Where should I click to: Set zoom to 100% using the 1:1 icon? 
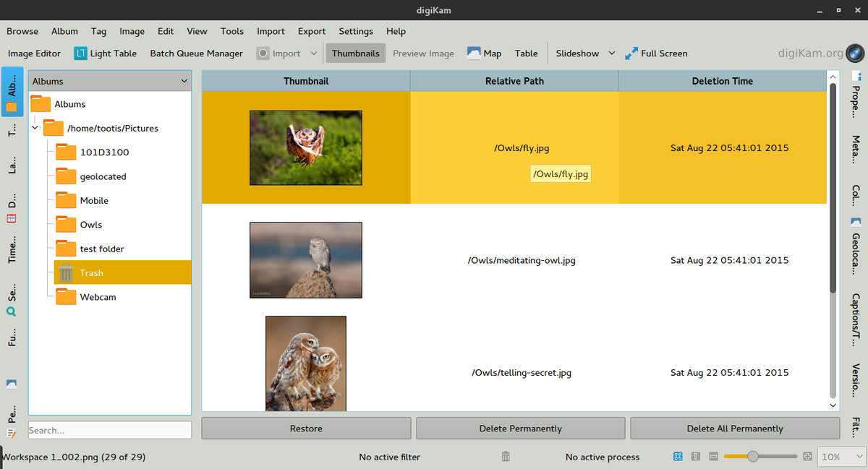pyautogui.click(x=695, y=457)
